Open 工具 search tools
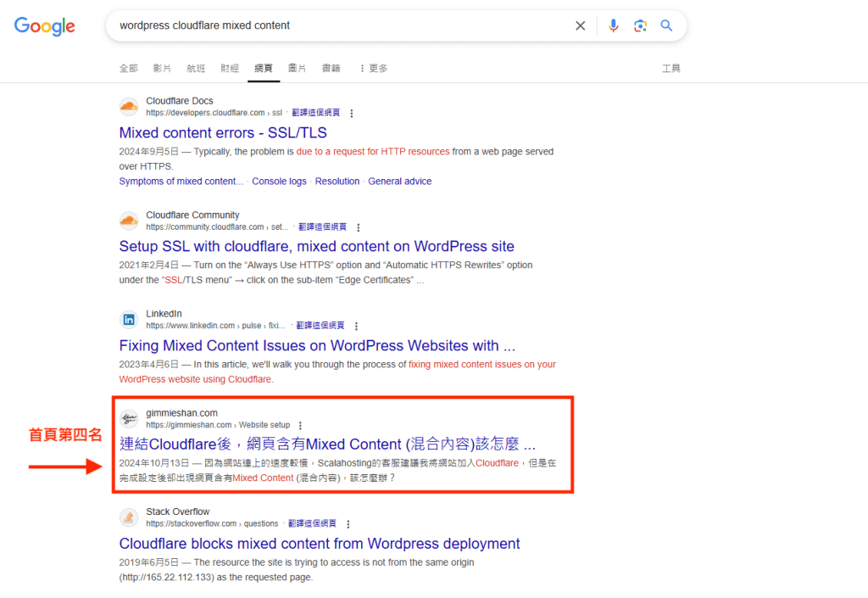Image resolution: width=868 pixels, height=598 pixels. tap(671, 68)
